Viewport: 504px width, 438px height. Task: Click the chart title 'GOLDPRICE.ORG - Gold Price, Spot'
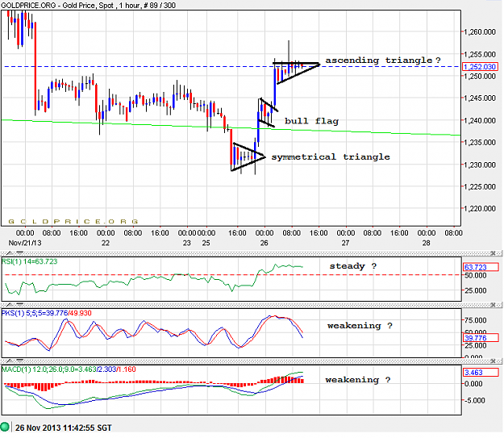57,5
